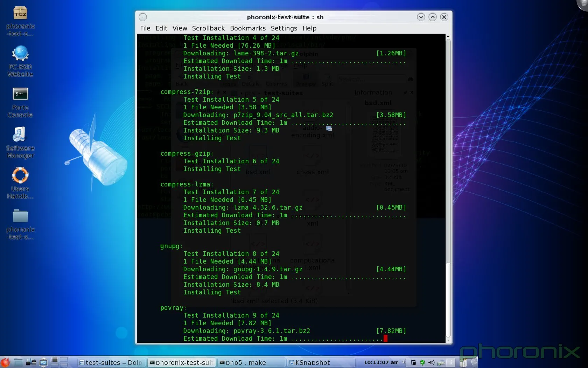The image size is (588, 368).
Task: Click the 'compress-gzip:' line in terminal
Action: pos(187,154)
